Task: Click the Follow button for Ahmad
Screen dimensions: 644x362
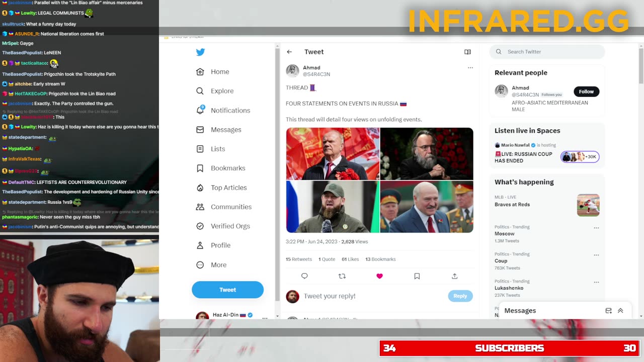Action: [586, 92]
